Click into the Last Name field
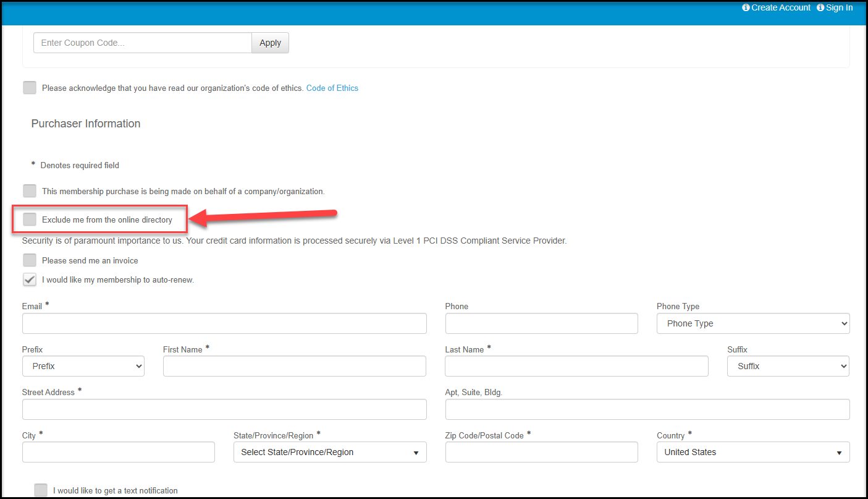The image size is (868, 499). tap(576, 366)
